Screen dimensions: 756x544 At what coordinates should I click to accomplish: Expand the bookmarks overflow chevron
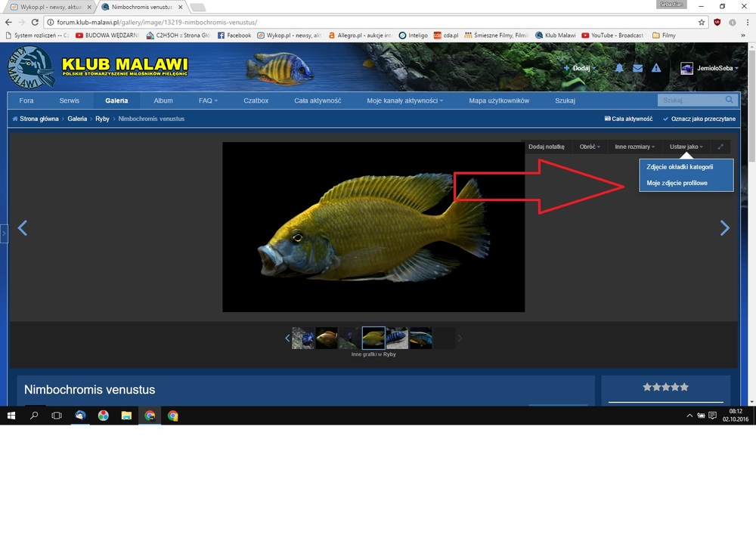743,36
